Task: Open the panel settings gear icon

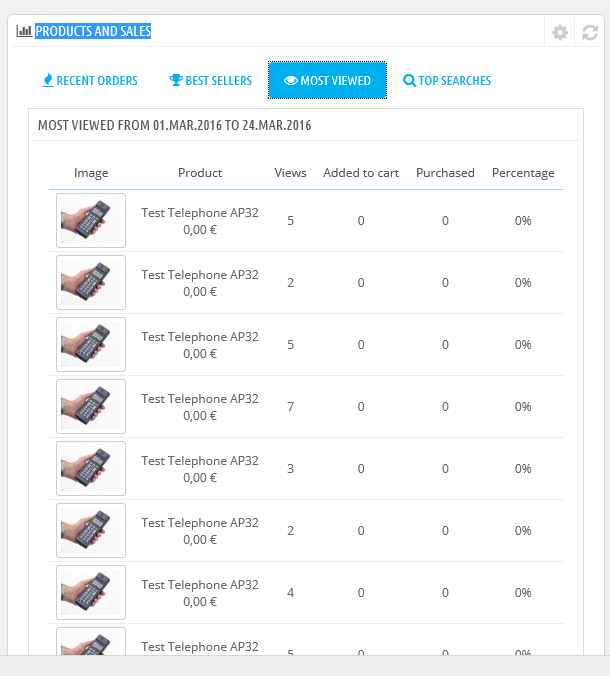Action: coord(560,32)
